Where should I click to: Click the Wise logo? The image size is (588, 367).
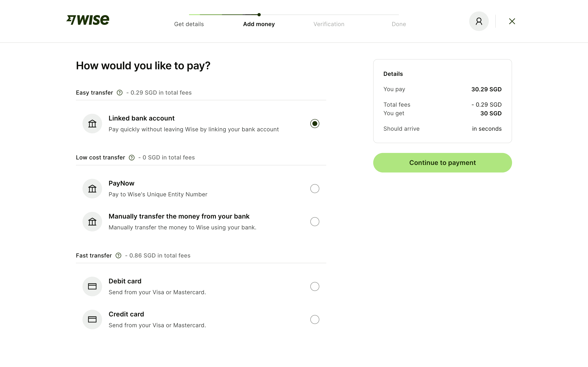pyautogui.click(x=88, y=20)
